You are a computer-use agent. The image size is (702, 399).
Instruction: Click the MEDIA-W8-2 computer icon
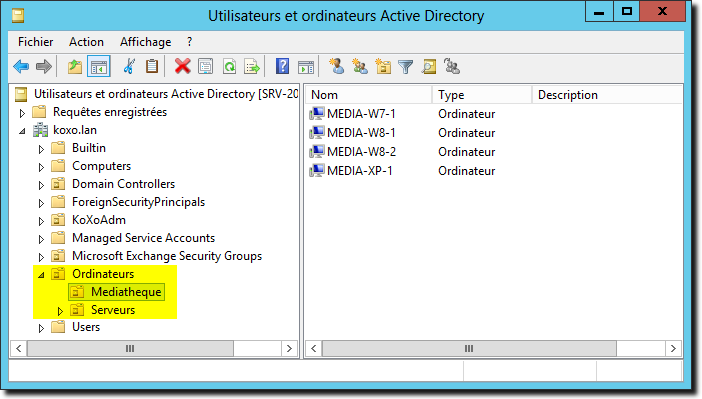tap(317, 152)
